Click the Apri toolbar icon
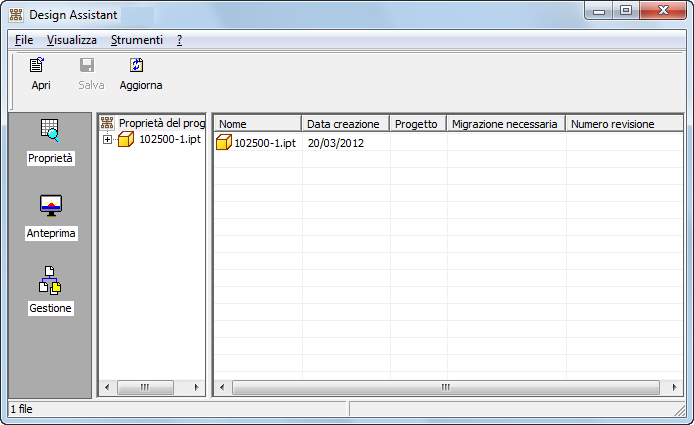The height and width of the screenshot is (425, 694). click(x=37, y=65)
